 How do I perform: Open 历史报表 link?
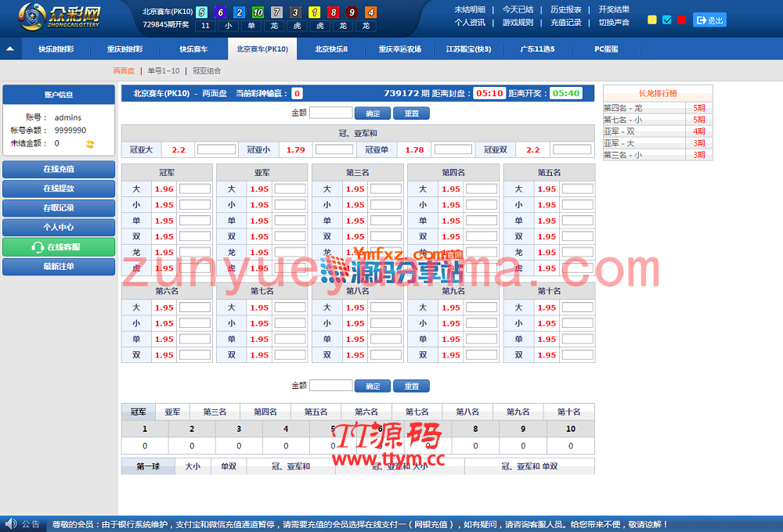(x=566, y=9)
